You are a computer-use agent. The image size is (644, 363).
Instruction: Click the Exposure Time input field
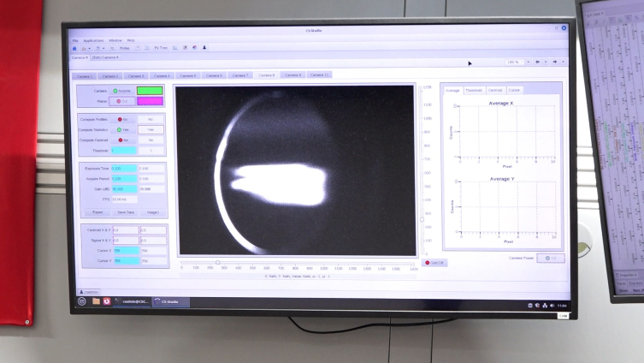click(x=124, y=169)
